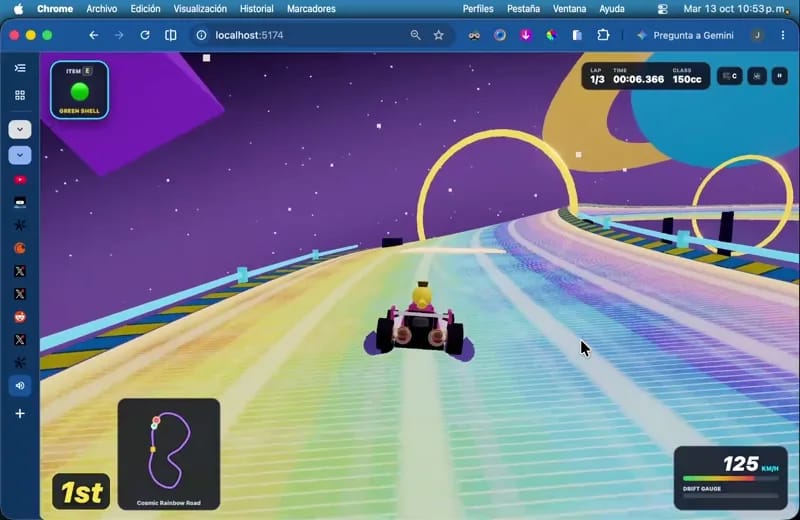800x520 pixels.
Task: Click the drift gauge bar
Action: 731,496
